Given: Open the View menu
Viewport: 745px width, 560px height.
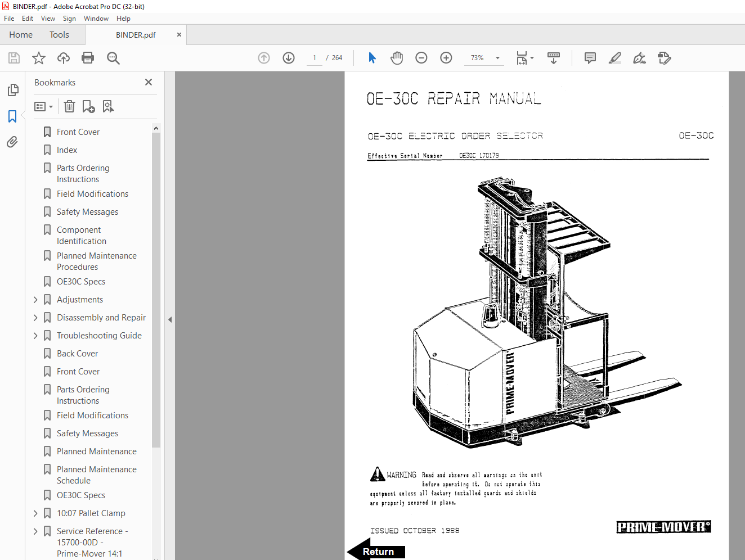Looking at the screenshot, I should [x=48, y=19].
